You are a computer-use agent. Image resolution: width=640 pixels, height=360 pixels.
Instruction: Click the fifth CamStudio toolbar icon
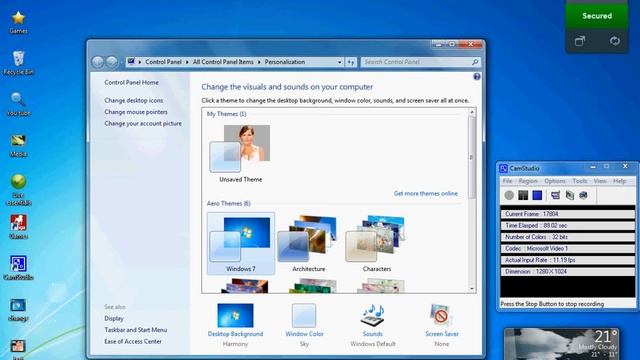click(570, 196)
